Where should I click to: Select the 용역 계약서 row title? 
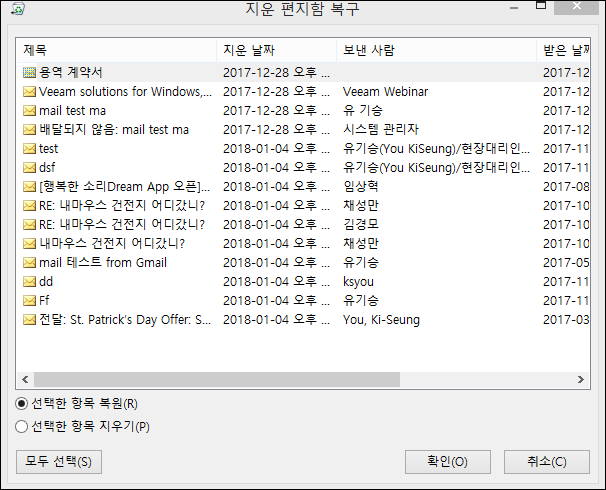coord(71,73)
